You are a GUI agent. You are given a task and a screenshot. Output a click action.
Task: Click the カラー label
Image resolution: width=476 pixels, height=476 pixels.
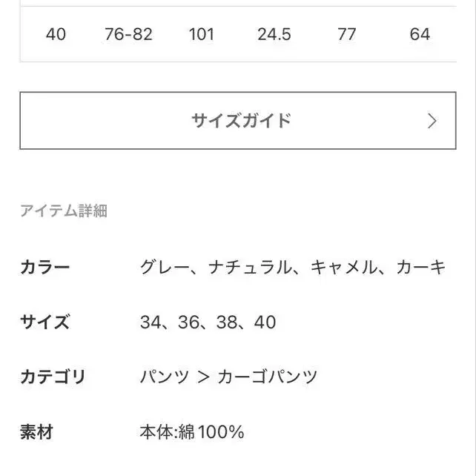tap(44, 268)
